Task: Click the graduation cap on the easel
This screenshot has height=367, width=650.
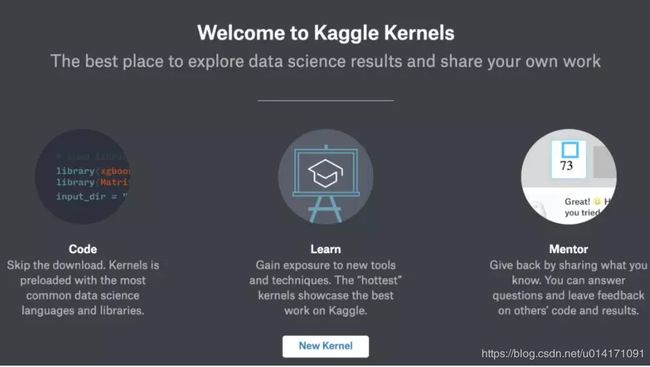Action: [x=325, y=173]
